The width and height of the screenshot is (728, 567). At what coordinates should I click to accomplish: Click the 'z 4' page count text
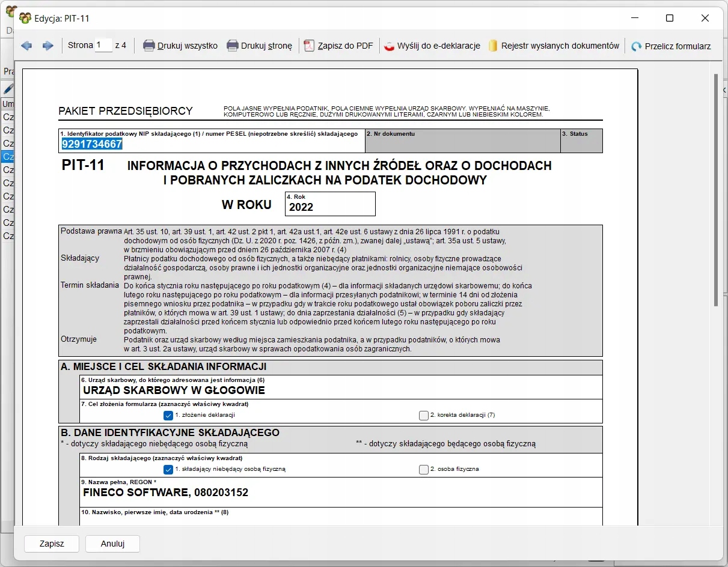pos(121,45)
